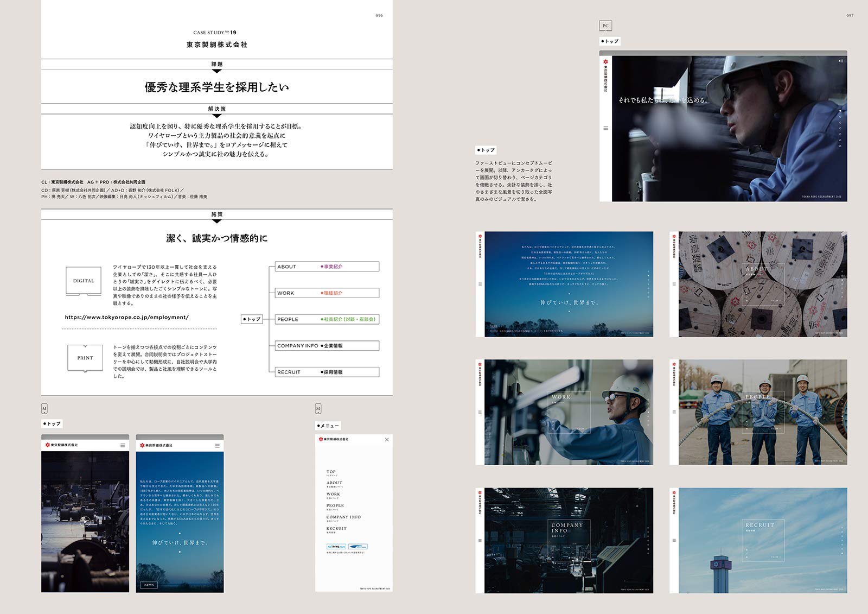The image size is (868, 614).
Task: Click the logo on the dark factory mobile screen
Action: pos(61,445)
